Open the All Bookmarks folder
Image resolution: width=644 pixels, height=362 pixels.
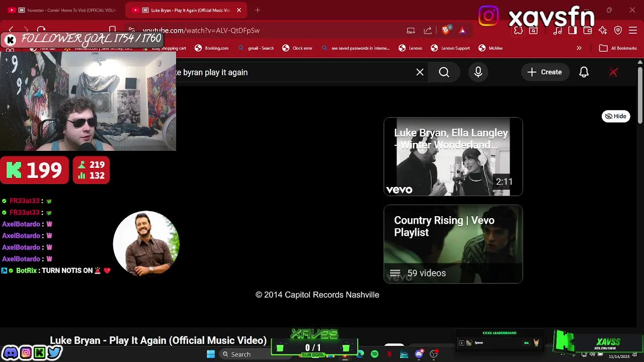coord(618,48)
